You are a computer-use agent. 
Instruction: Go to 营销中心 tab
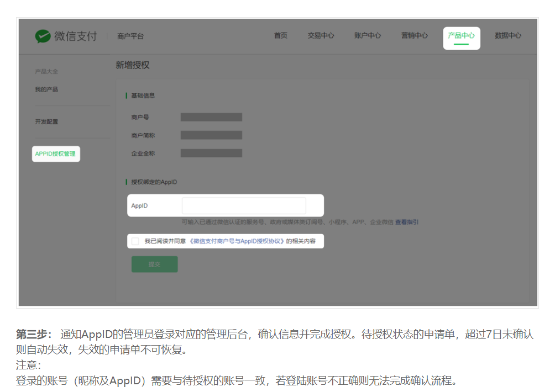[x=414, y=35]
